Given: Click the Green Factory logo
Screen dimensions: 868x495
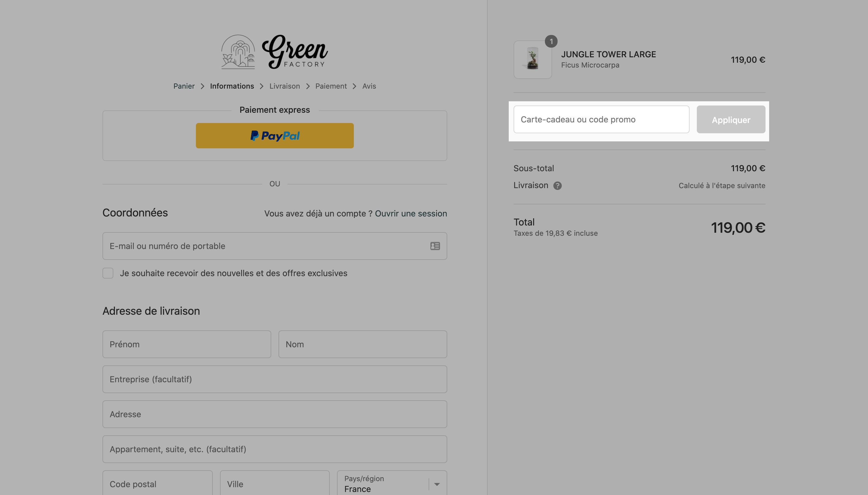Looking at the screenshot, I should tap(275, 52).
